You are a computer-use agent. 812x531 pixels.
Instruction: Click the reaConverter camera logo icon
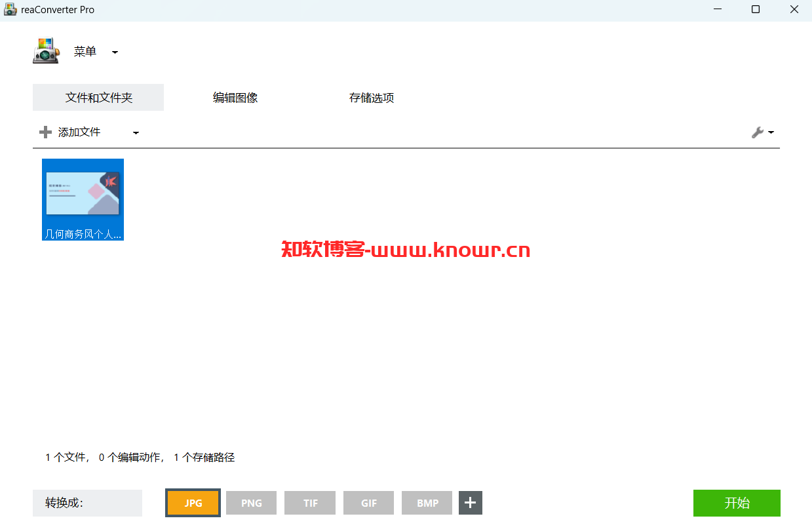[46, 51]
